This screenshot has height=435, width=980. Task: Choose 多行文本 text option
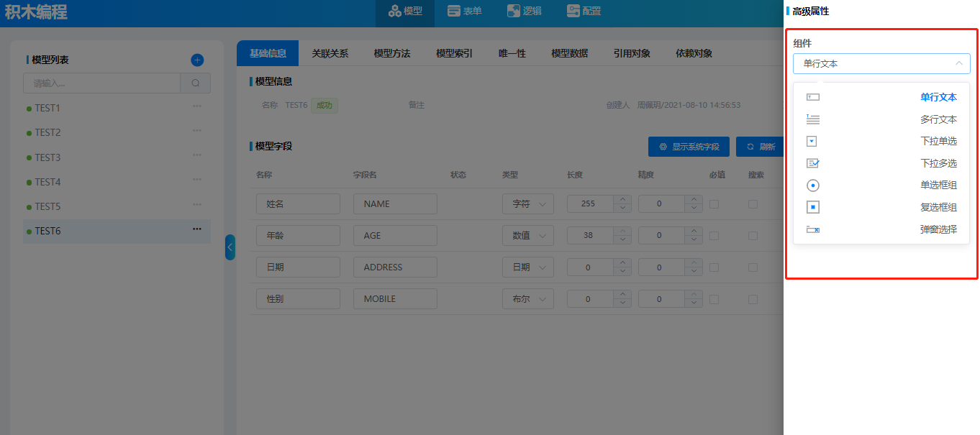point(938,119)
